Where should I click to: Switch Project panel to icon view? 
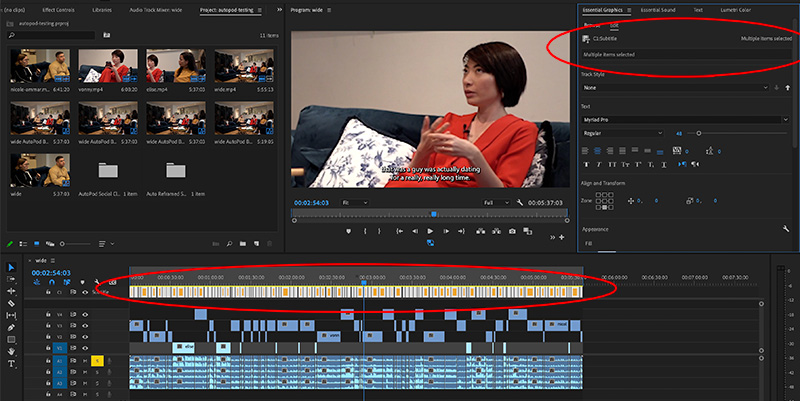tap(36, 244)
